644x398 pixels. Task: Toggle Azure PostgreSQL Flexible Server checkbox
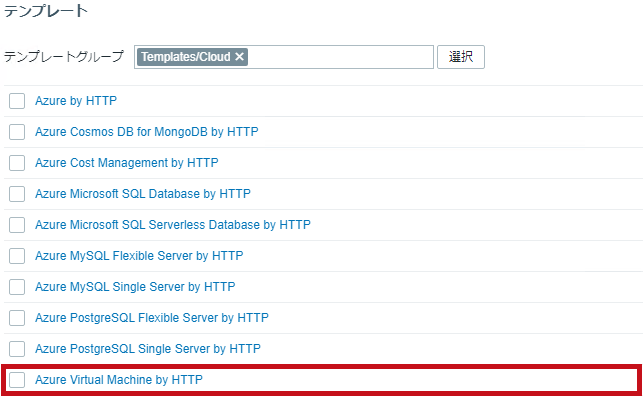point(17,318)
